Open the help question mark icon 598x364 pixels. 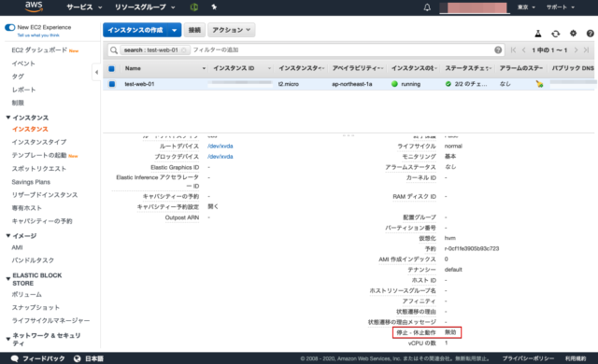(x=590, y=34)
